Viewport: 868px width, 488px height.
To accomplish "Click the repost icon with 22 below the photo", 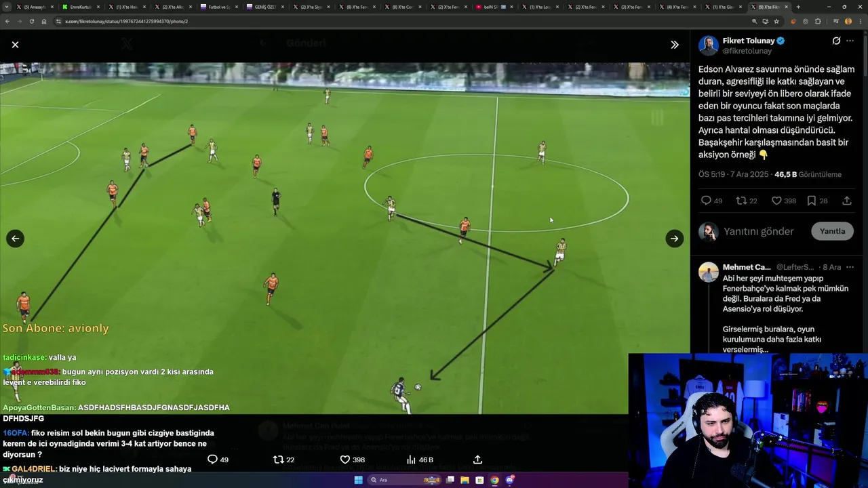I will [x=283, y=460].
